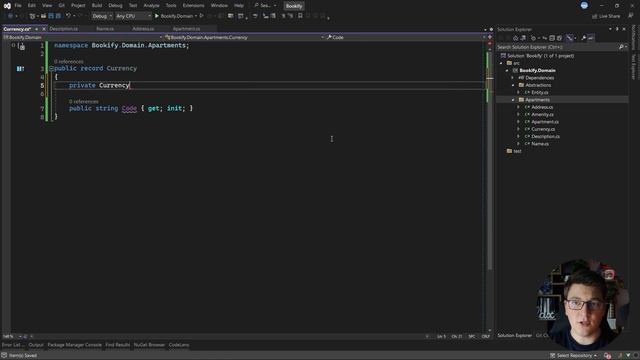The height and width of the screenshot is (360, 640).
Task: Open Amenity.cs in Solution Explorer
Action: tap(542, 115)
